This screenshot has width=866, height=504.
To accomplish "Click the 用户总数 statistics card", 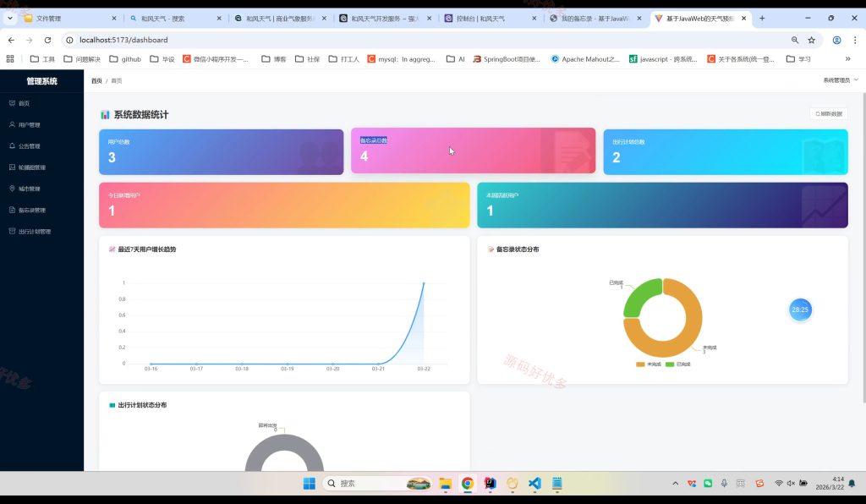I will point(221,152).
